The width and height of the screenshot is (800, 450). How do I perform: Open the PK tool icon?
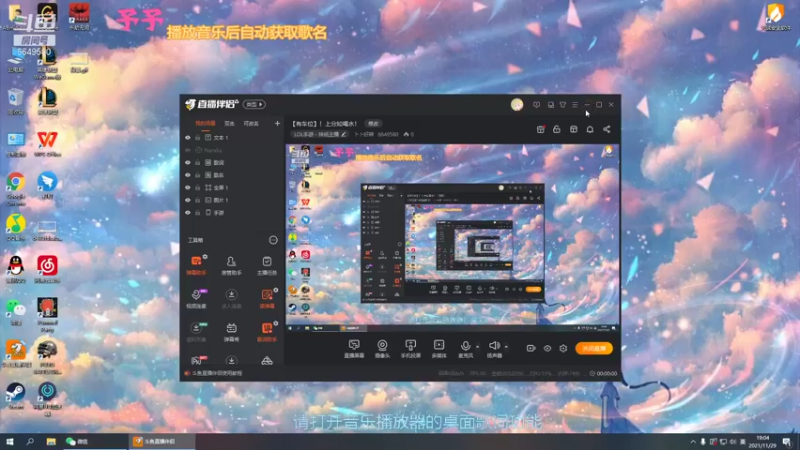[x=197, y=361]
